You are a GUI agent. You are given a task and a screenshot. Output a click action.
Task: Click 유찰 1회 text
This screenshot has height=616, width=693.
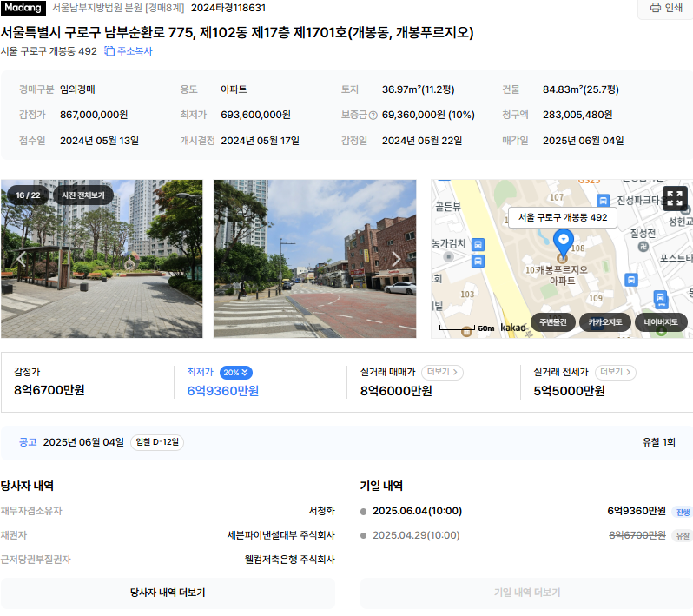658,442
